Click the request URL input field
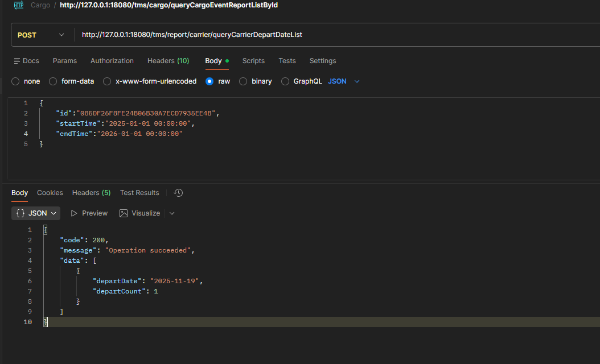 coord(336,35)
